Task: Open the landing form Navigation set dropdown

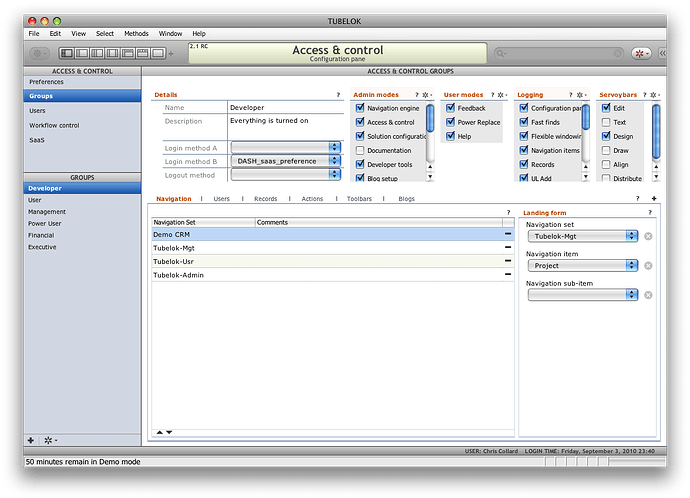Action: [x=583, y=236]
